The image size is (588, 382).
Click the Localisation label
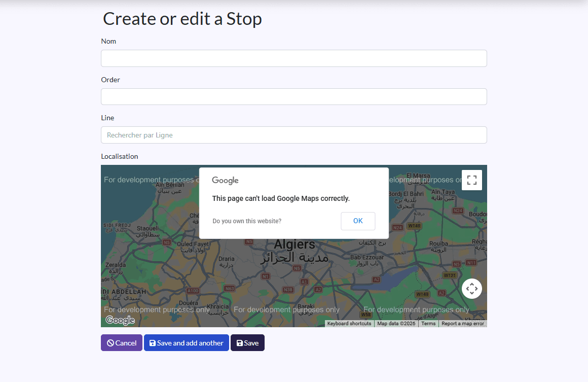119,156
